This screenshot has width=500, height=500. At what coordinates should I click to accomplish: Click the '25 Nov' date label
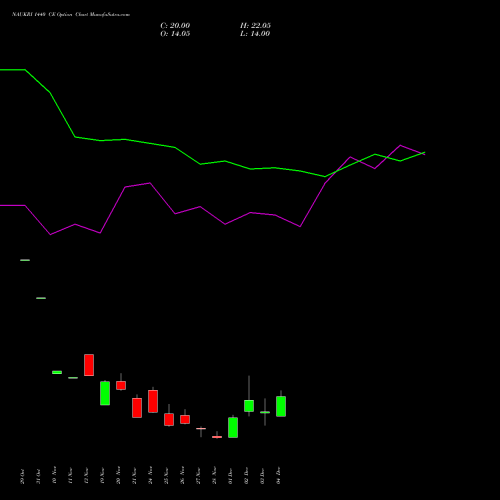[x=166, y=475]
